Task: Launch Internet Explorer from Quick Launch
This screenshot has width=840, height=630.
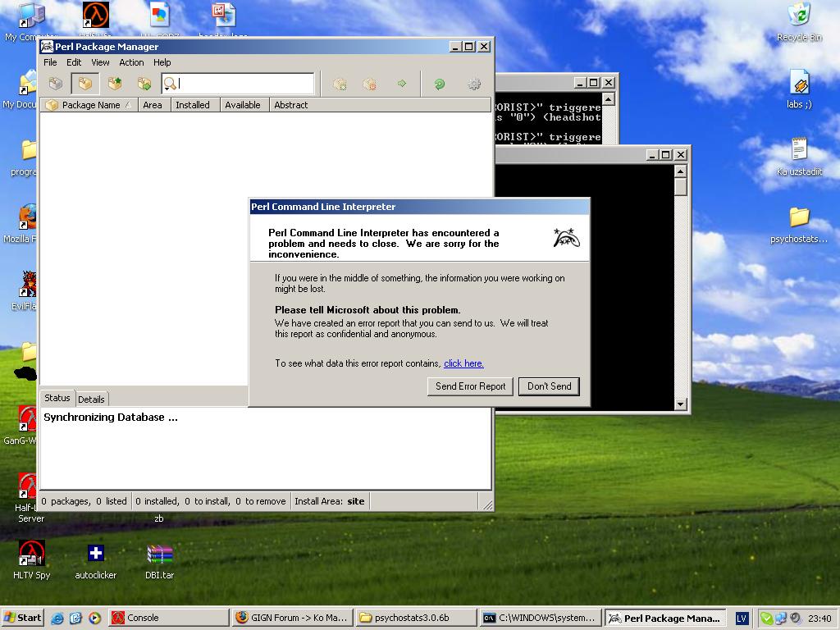Action: tap(57, 618)
